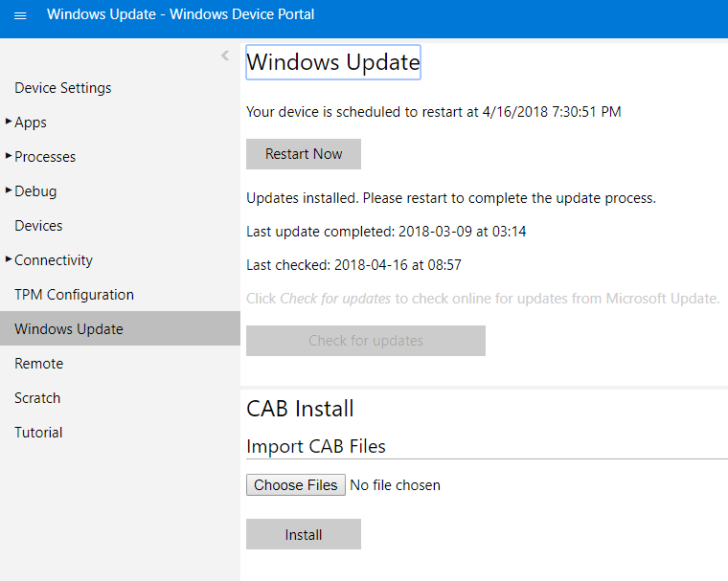Screen dimensions: 728x581
Task: Open the Connectivity section
Action: coord(54,260)
